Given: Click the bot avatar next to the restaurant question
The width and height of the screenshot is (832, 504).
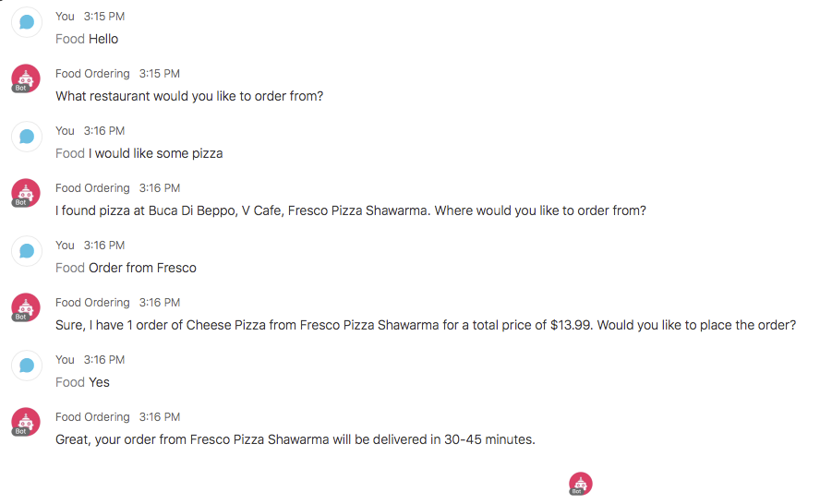Looking at the screenshot, I should coord(26,78).
